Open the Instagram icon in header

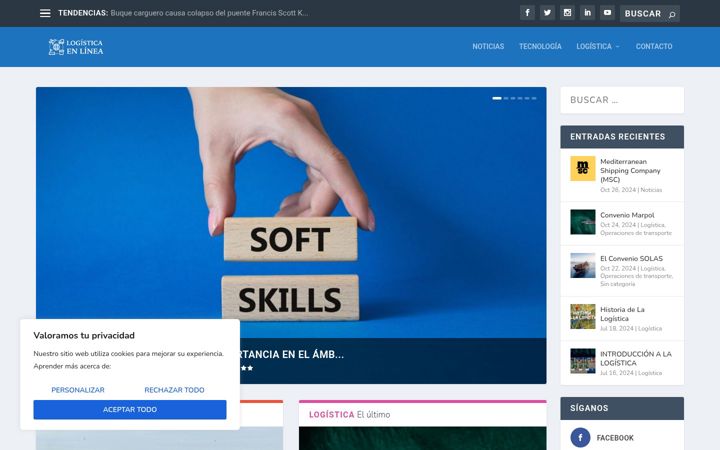coord(567,13)
